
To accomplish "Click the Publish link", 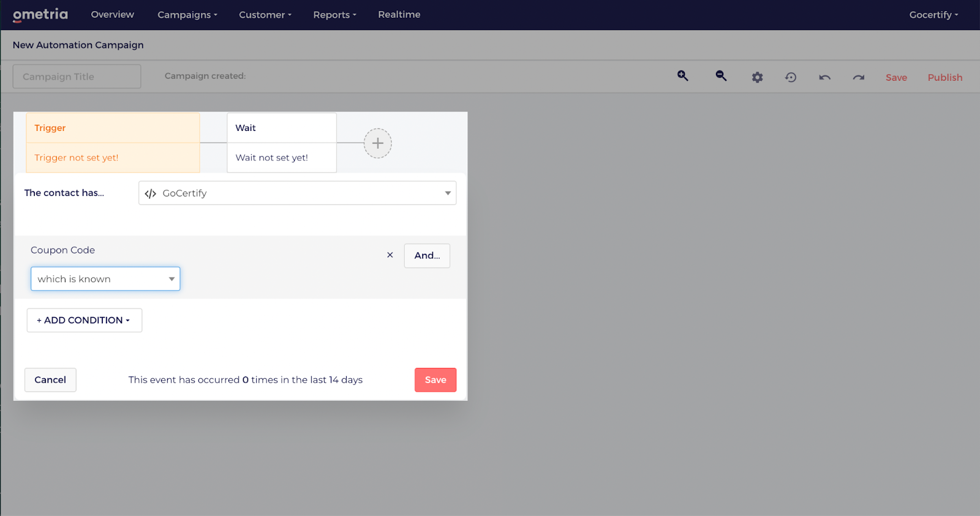I will pos(945,77).
